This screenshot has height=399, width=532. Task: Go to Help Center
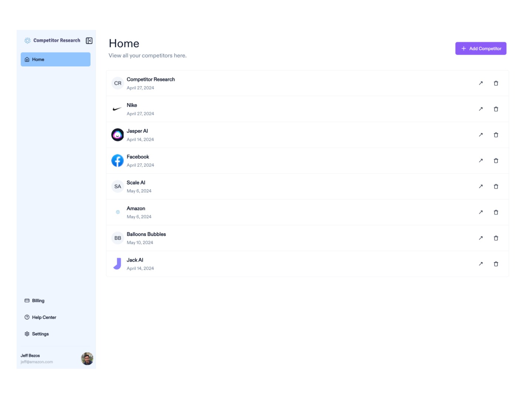click(44, 317)
